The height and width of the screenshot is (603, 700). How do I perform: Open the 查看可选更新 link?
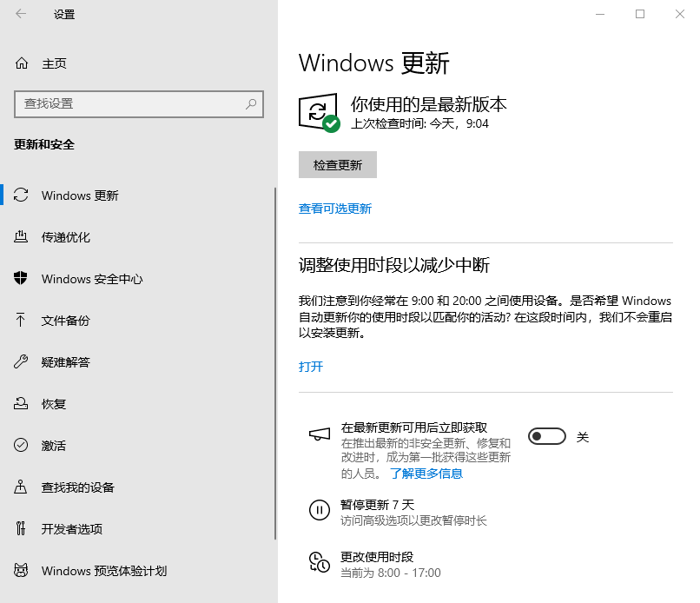point(335,209)
